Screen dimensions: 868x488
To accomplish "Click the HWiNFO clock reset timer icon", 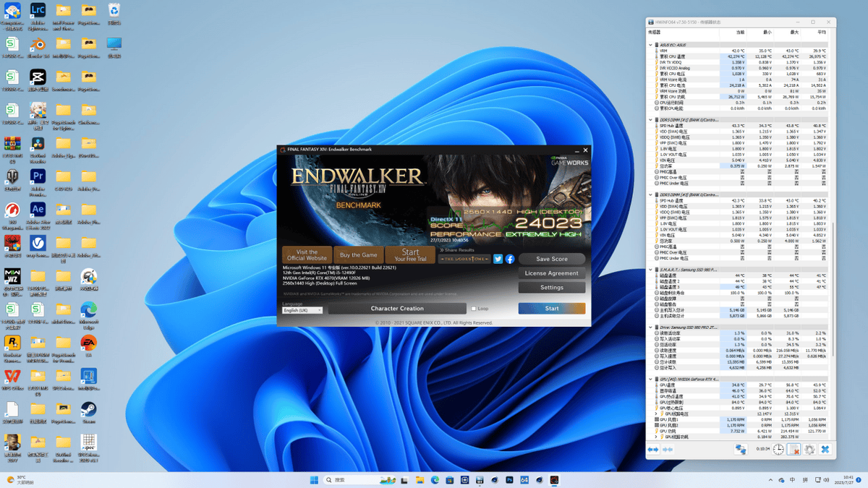I will 778,449.
